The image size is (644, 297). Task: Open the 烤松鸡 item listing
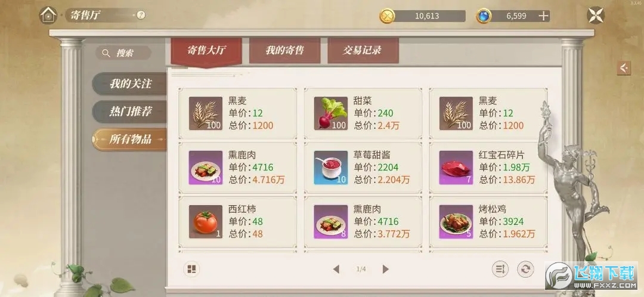tap(488, 222)
